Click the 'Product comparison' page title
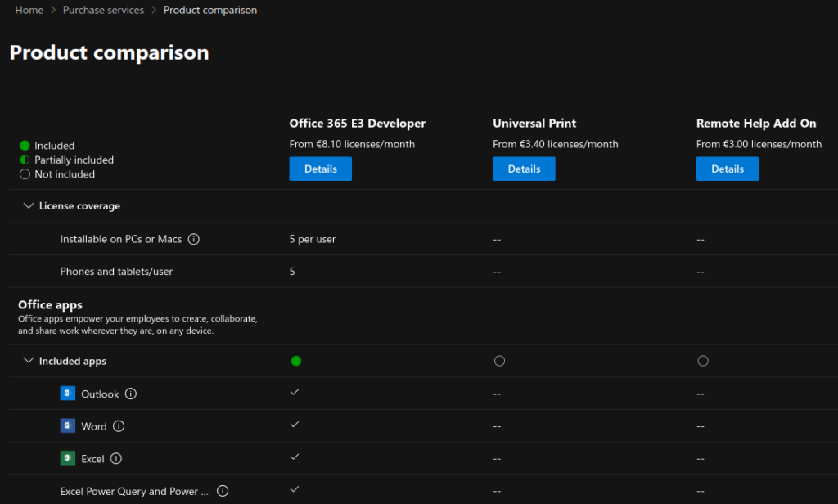838x504 pixels. click(109, 52)
